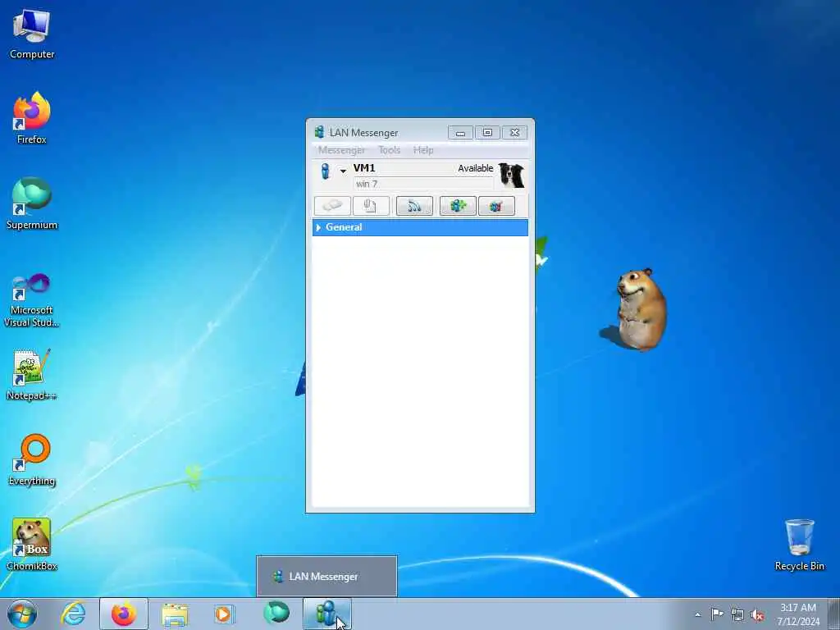This screenshot has width=840, height=630.
Task: Click the LAN Messenger taskbar preview thumbnail
Action: 326,576
